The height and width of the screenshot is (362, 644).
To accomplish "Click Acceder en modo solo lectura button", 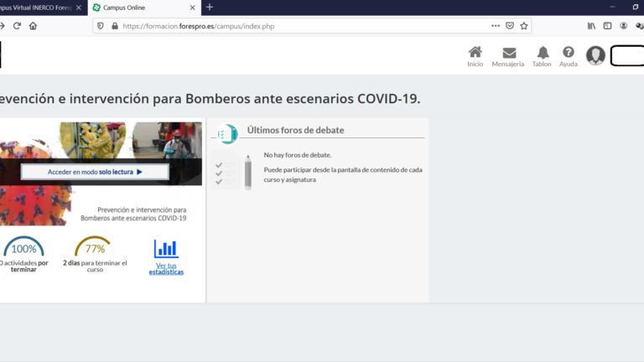I will click(95, 172).
